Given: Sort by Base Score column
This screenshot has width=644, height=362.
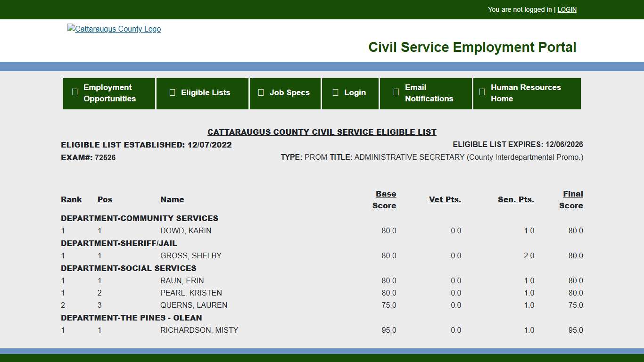Looking at the screenshot, I should click(x=385, y=199).
